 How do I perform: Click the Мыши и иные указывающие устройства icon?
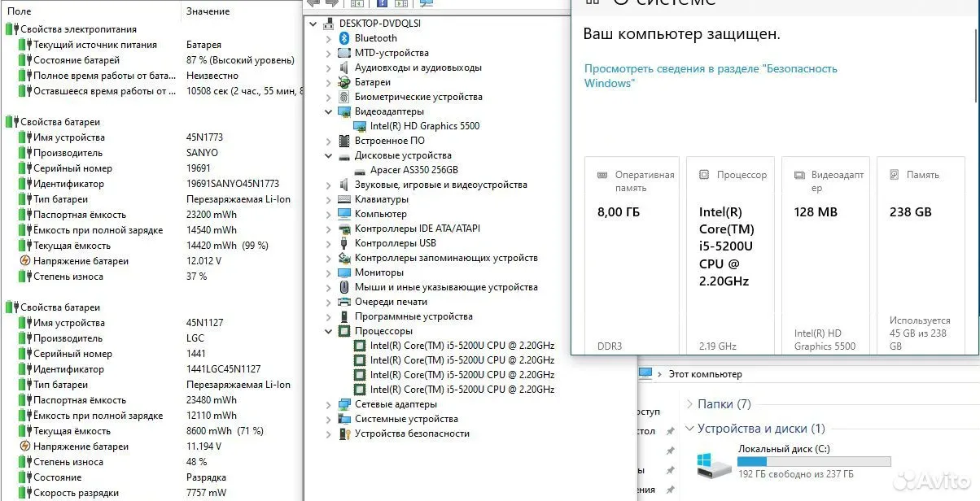coord(344,287)
